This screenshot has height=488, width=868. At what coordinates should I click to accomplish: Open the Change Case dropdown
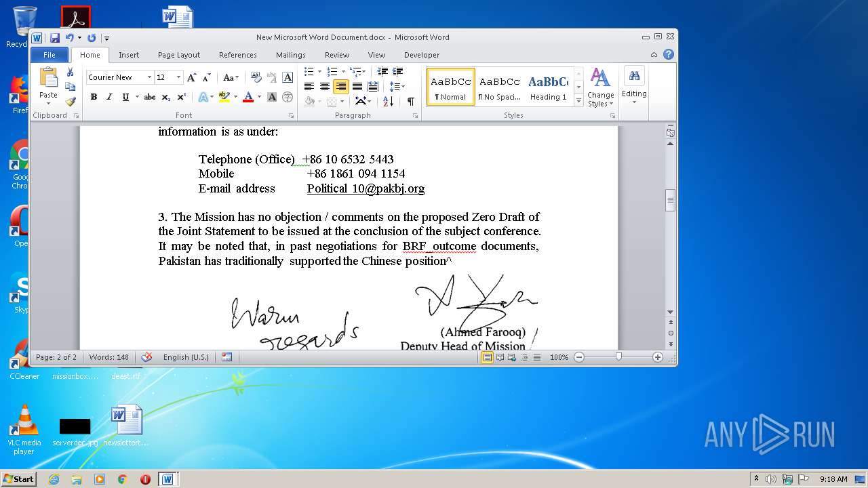click(231, 77)
